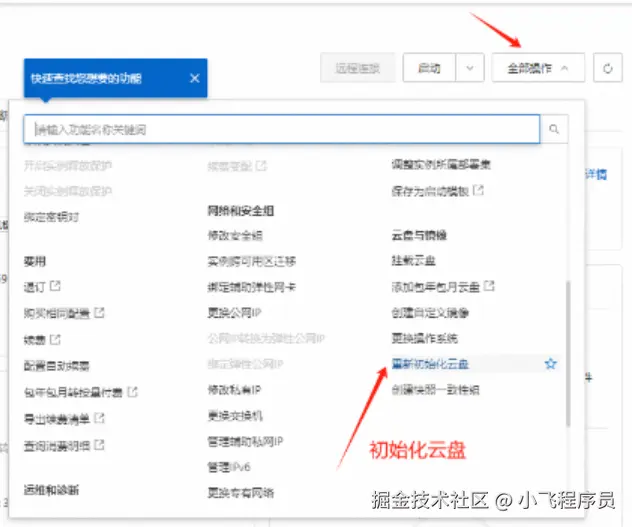632x527 pixels.
Task: Choose 绑定辅助弹性网卡
Action: tap(252, 287)
